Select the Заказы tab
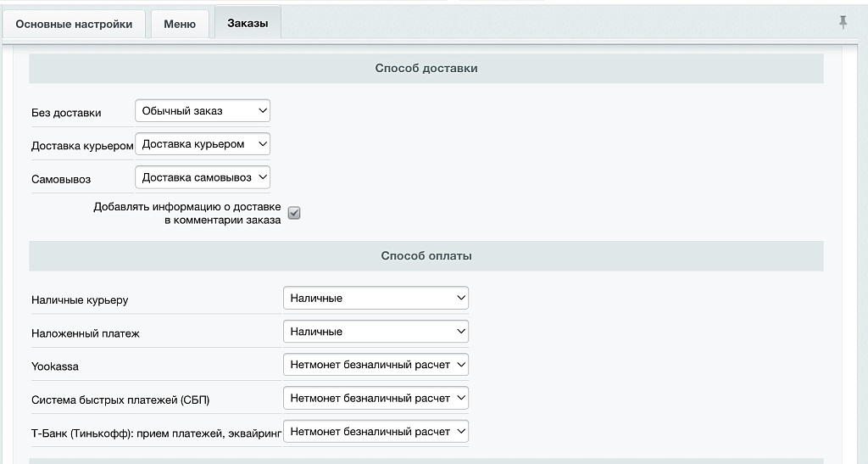Image resolution: width=868 pixels, height=464 pixels. pos(248,23)
